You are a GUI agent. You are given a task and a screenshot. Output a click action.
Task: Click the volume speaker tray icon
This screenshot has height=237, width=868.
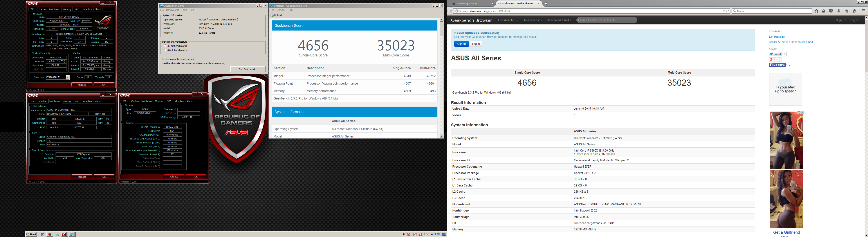click(x=426, y=234)
